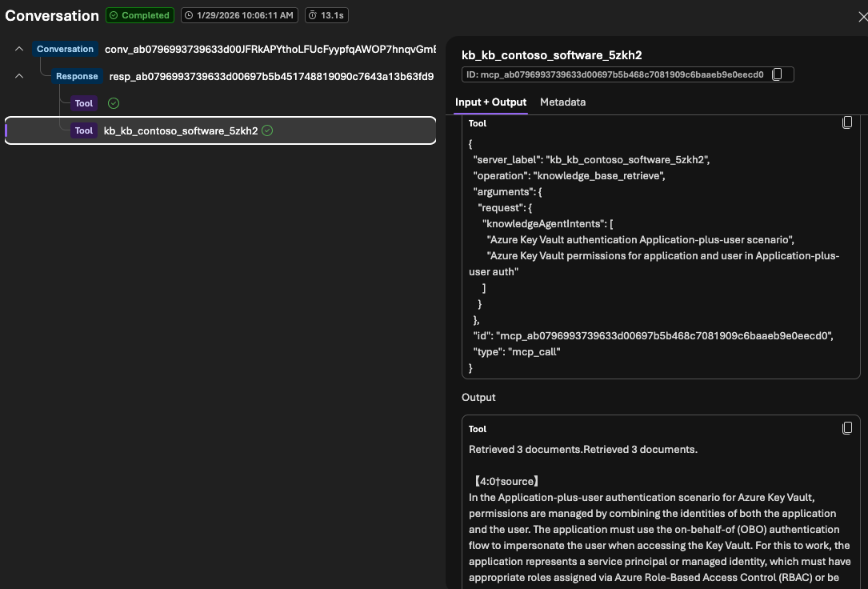The height and width of the screenshot is (589, 868).
Task: Collapse the Conversation tree node
Action: (19, 49)
